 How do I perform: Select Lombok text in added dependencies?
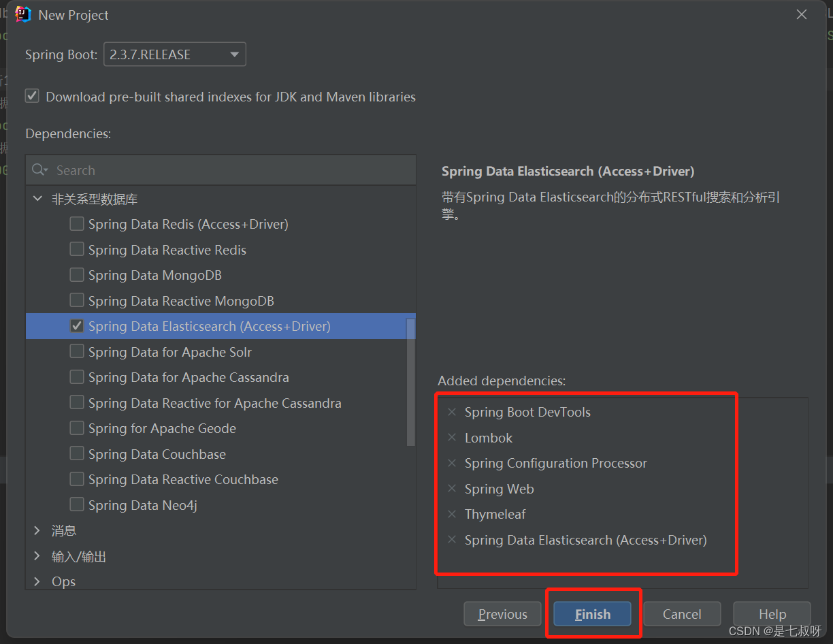(489, 438)
